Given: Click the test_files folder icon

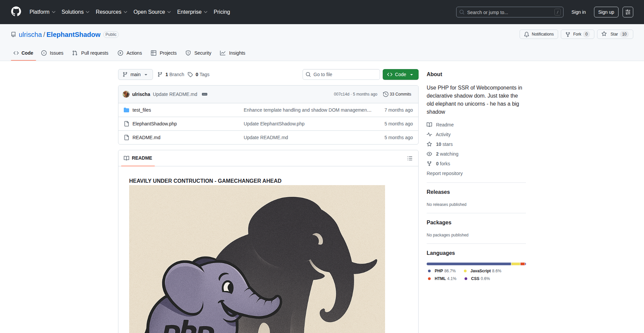Looking at the screenshot, I should (126, 110).
